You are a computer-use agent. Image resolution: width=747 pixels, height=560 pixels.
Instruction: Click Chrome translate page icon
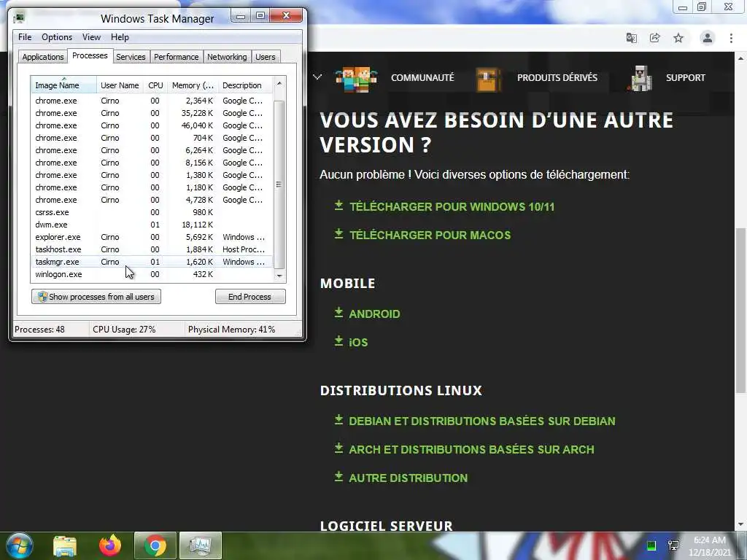pyautogui.click(x=632, y=38)
